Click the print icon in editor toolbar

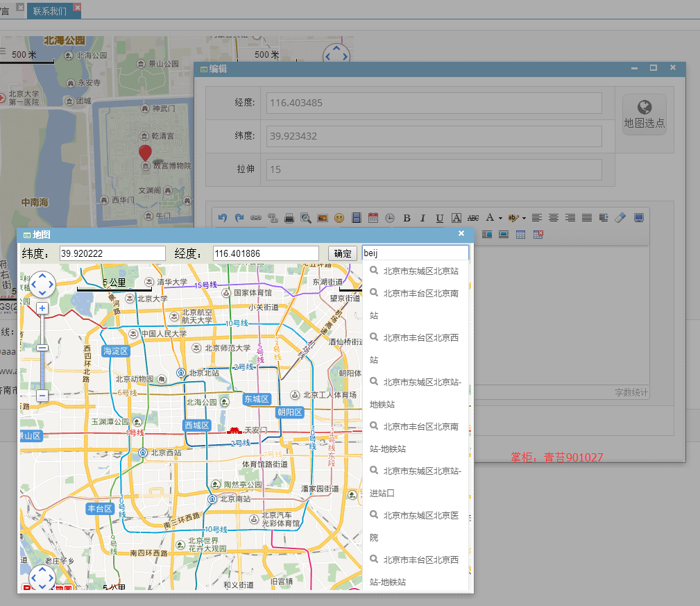coord(289,218)
